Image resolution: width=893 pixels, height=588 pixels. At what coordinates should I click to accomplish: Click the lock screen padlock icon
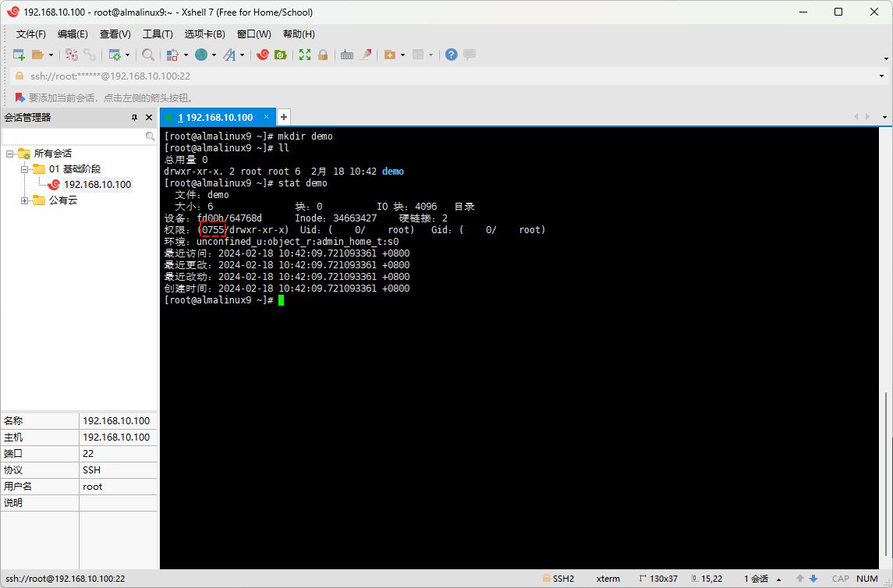[x=322, y=55]
